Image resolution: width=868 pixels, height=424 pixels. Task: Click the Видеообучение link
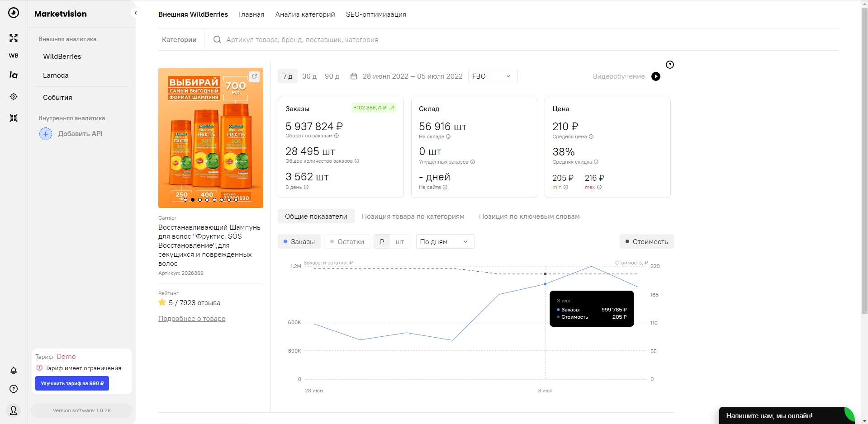click(x=619, y=76)
